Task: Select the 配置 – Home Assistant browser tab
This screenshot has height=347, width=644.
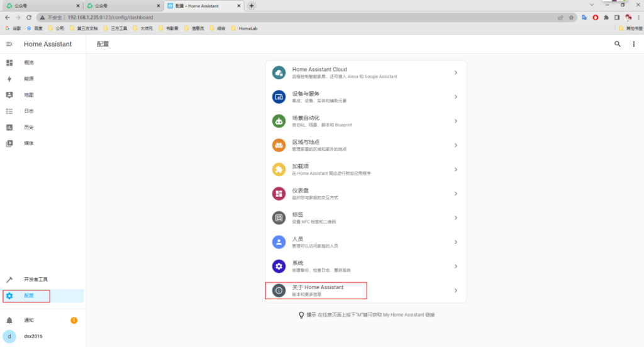Action: [203, 6]
